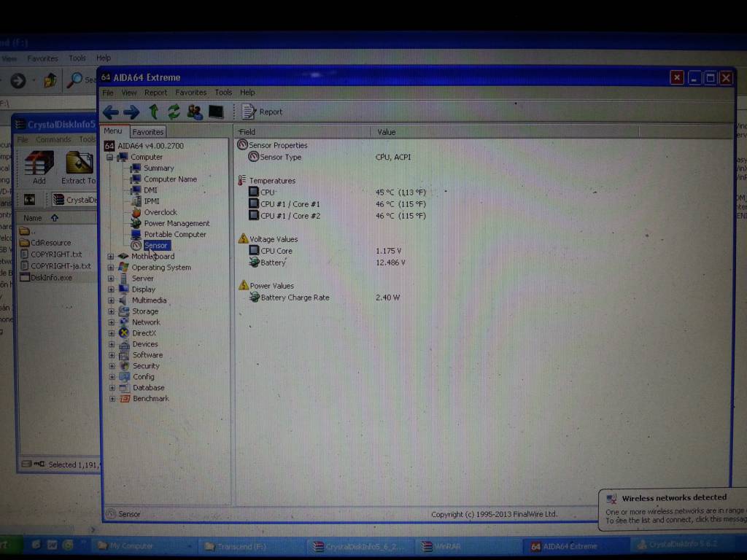This screenshot has height=560, width=747.
Task: Open the AIDA64 Favorites menu
Action: [x=190, y=93]
